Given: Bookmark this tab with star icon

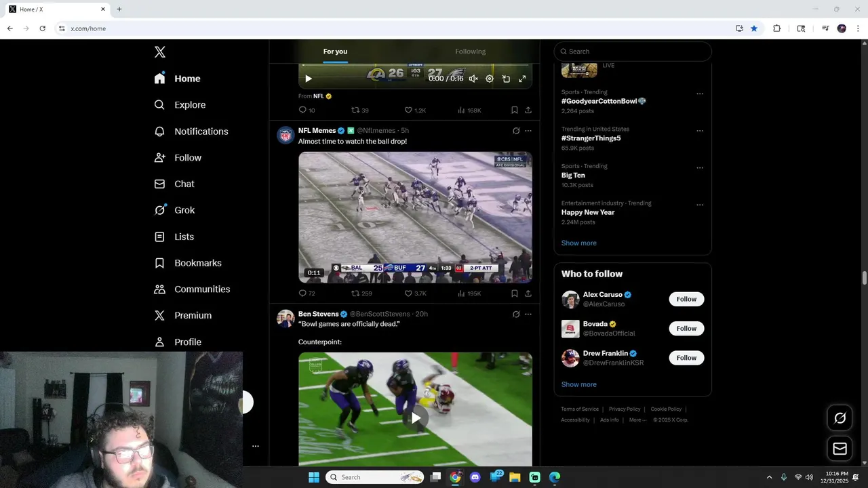Looking at the screenshot, I should point(754,28).
